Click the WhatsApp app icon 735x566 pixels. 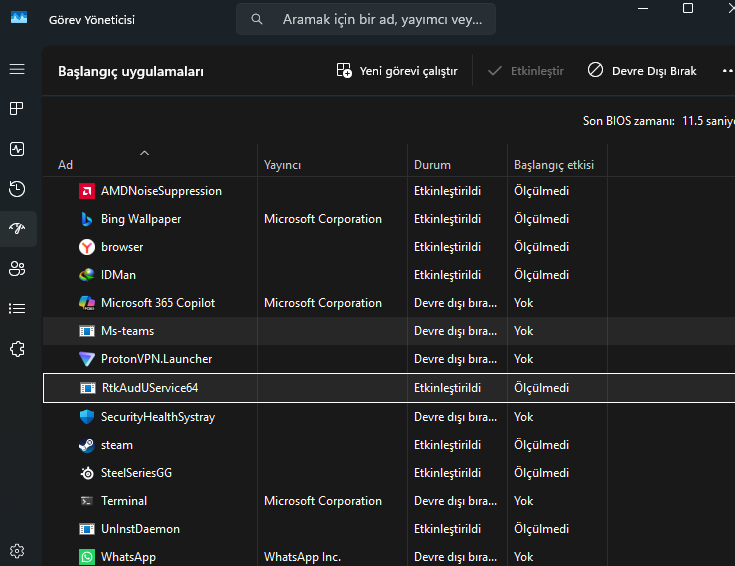pos(86,557)
